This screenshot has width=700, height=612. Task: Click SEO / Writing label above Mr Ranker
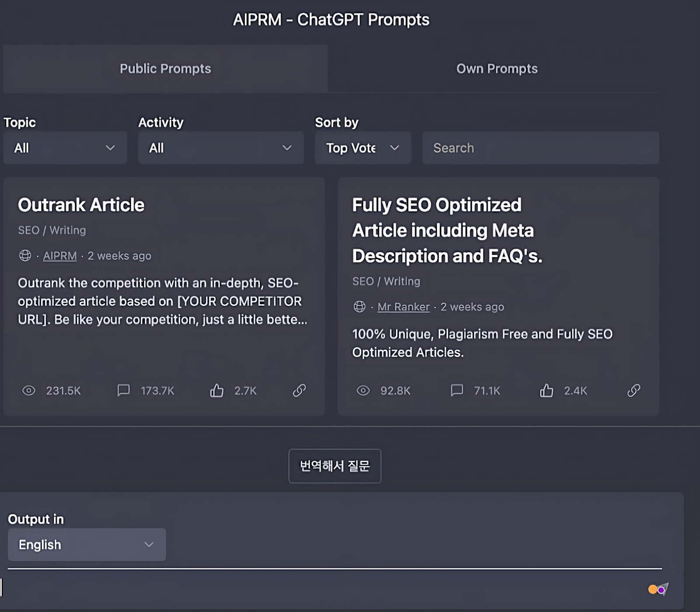[x=386, y=281]
